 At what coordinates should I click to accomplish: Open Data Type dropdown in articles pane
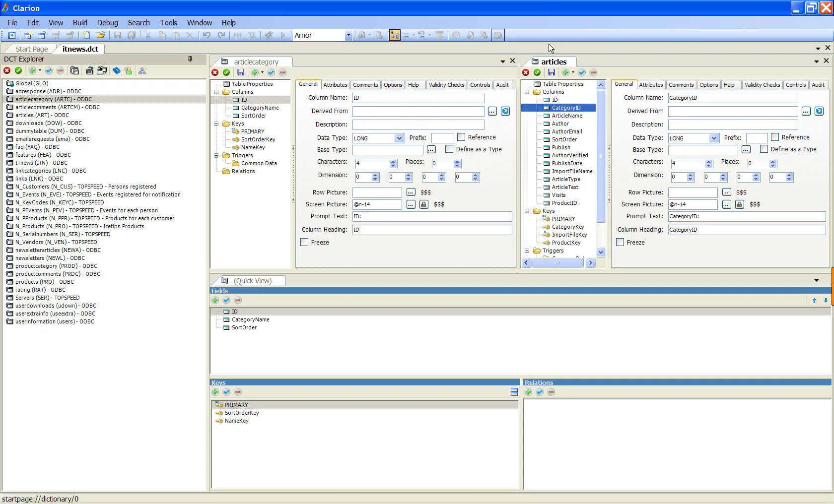714,138
